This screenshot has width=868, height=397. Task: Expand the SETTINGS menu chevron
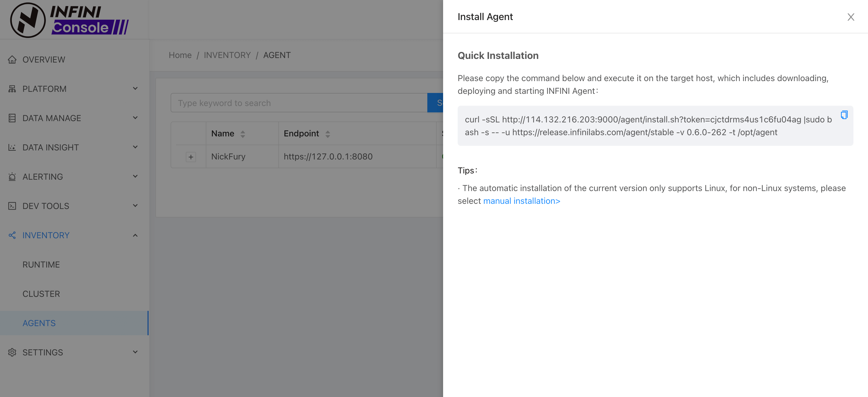click(135, 352)
